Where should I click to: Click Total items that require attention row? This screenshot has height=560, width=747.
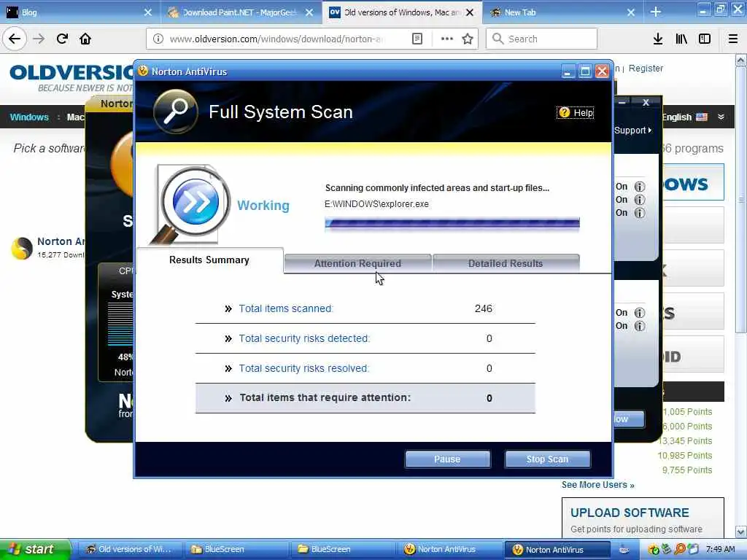365,398
